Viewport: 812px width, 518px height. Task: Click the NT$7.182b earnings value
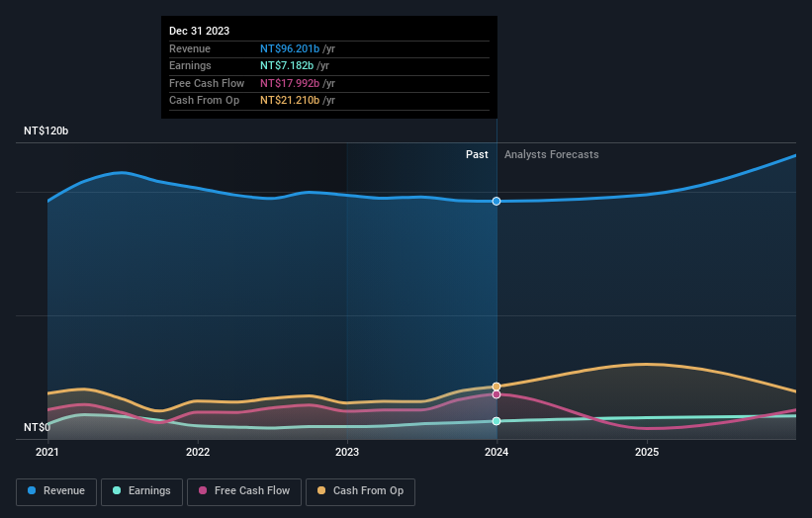click(x=287, y=65)
